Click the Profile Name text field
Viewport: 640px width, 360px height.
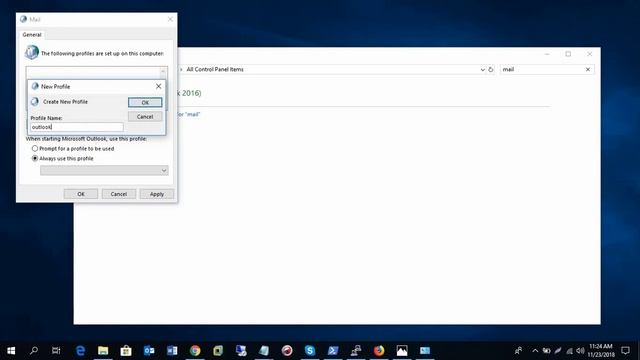(x=77, y=127)
